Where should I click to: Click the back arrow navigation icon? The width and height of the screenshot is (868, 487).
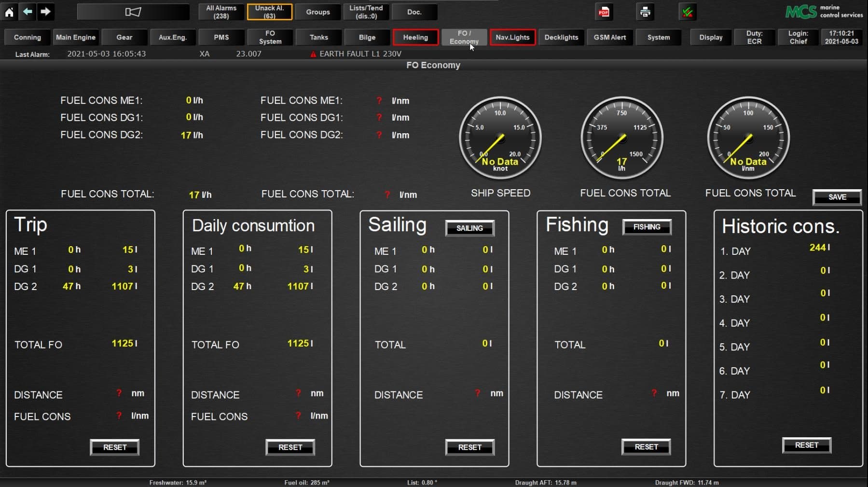click(x=28, y=12)
